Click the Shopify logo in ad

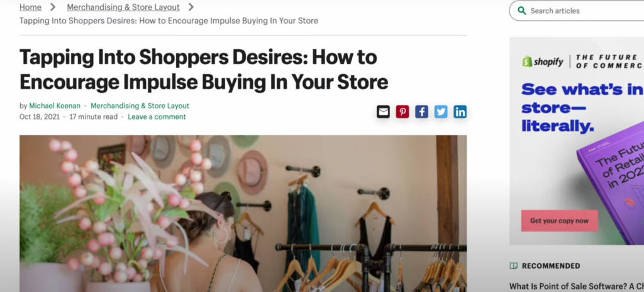coord(543,62)
